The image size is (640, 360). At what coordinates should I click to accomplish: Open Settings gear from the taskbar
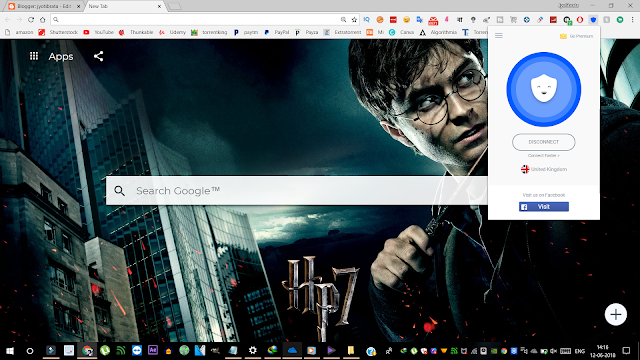253,350
